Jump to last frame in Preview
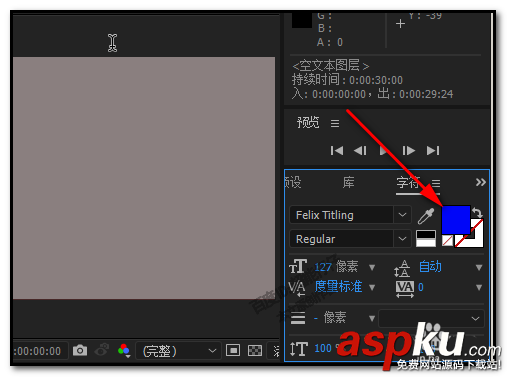 [x=433, y=151]
